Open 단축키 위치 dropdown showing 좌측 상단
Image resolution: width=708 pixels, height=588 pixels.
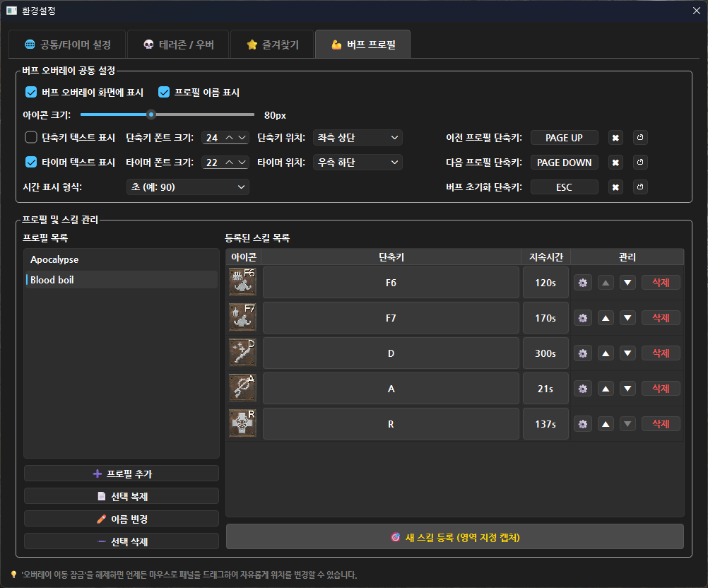(x=358, y=138)
